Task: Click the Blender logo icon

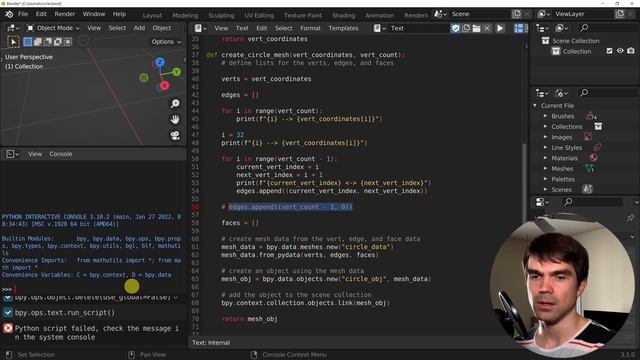Action: 9,14
